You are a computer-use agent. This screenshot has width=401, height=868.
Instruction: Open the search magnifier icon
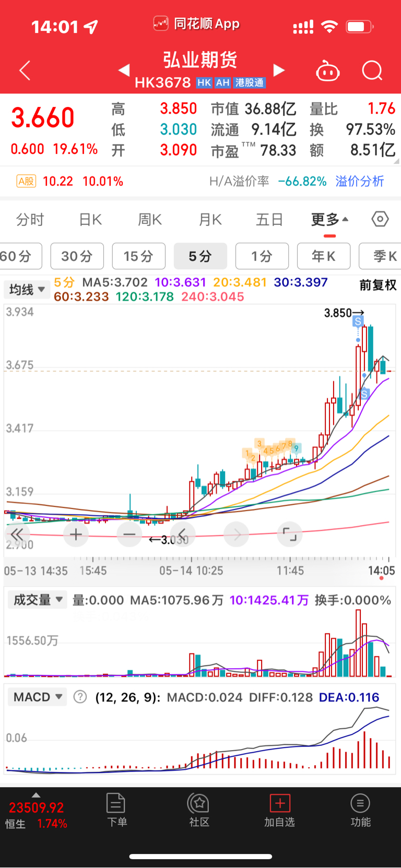tap(372, 70)
